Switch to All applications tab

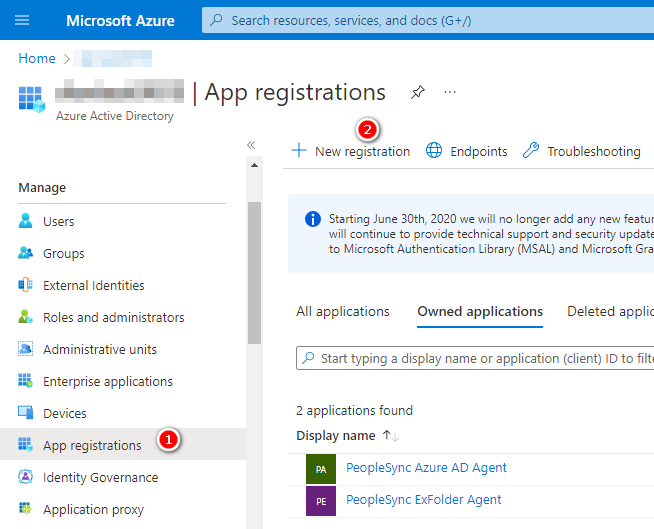click(343, 312)
